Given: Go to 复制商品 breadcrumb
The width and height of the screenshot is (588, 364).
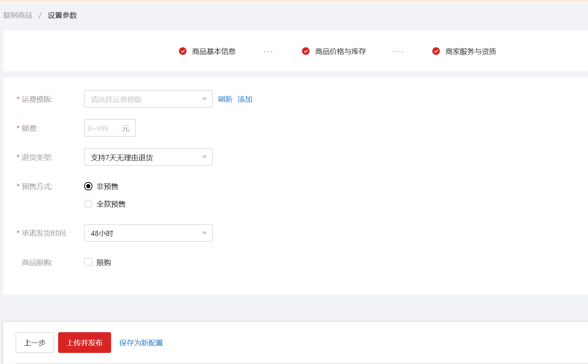Looking at the screenshot, I should coord(18,15).
